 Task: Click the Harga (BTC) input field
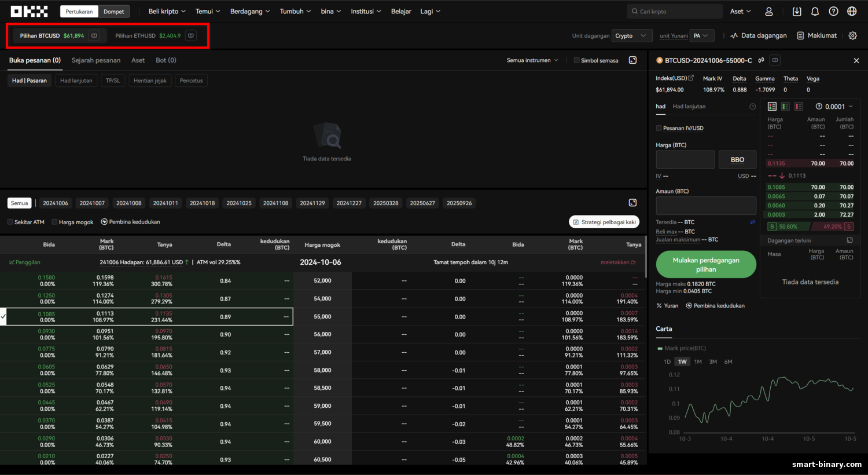coord(685,160)
